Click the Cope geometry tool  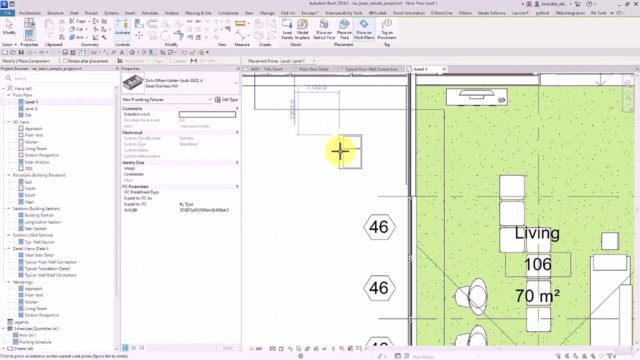[78, 21]
